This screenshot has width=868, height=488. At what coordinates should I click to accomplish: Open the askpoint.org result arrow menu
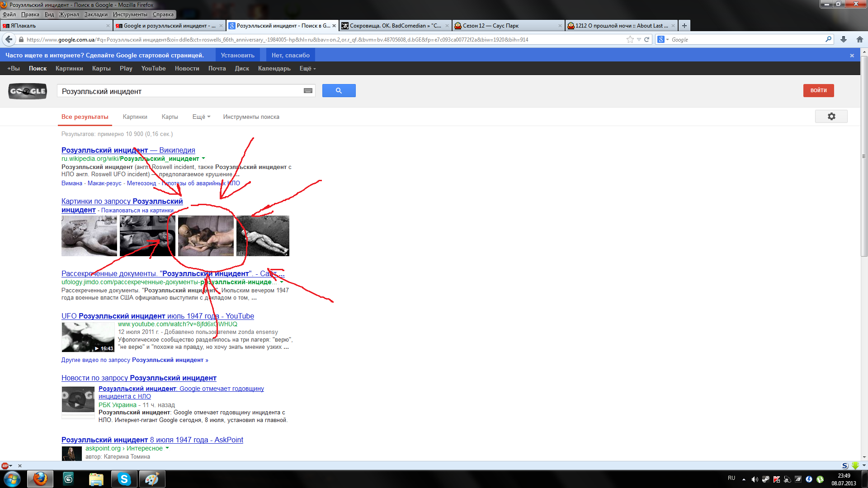click(167, 448)
